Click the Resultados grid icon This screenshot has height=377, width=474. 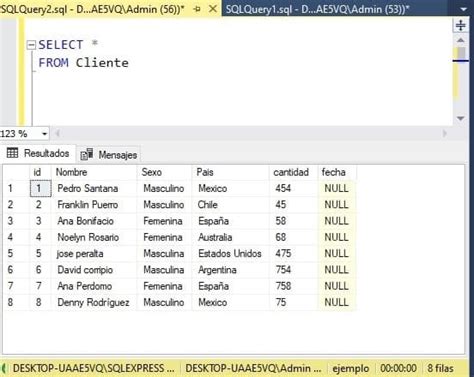coord(13,153)
